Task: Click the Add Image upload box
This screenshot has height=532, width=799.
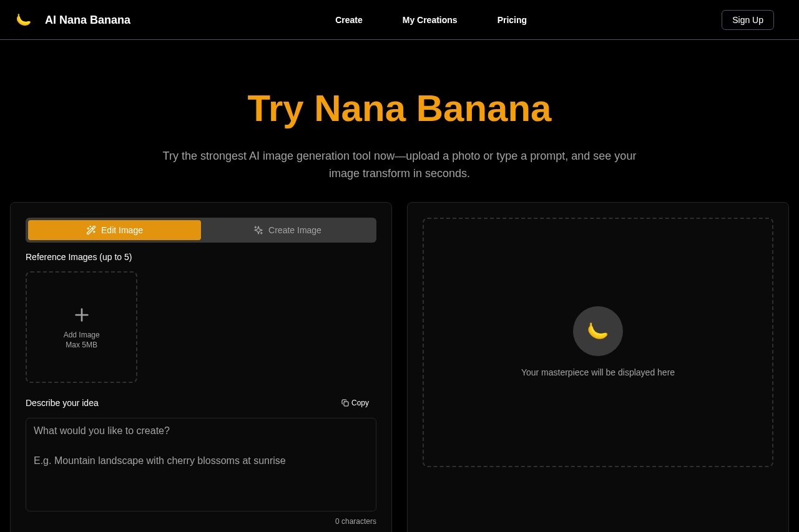Action: (x=81, y=327)
